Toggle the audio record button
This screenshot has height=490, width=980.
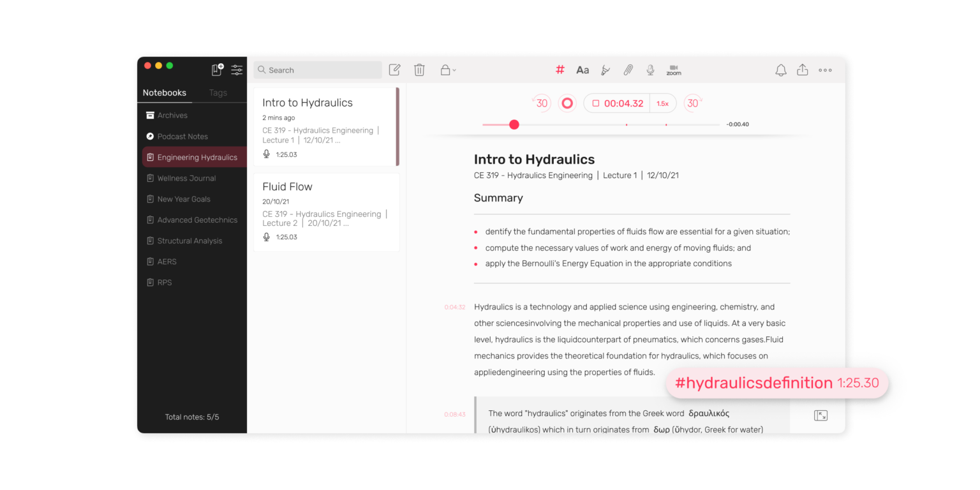click(567, 103)
